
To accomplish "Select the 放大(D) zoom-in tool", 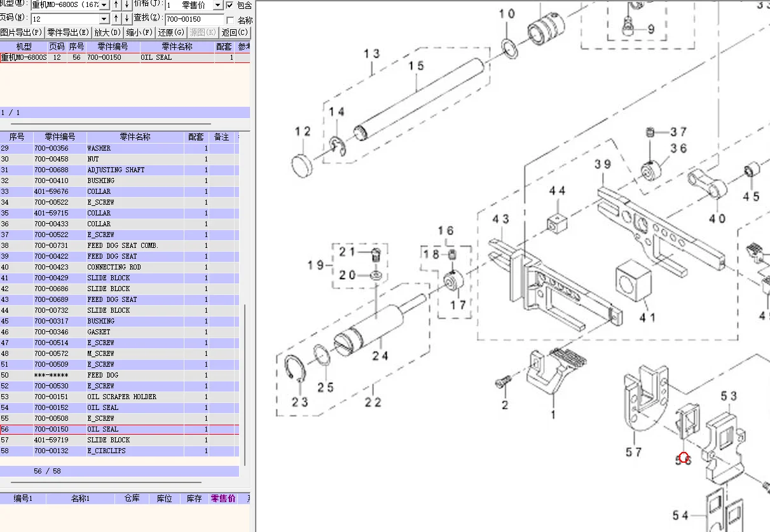I will 107,32.
